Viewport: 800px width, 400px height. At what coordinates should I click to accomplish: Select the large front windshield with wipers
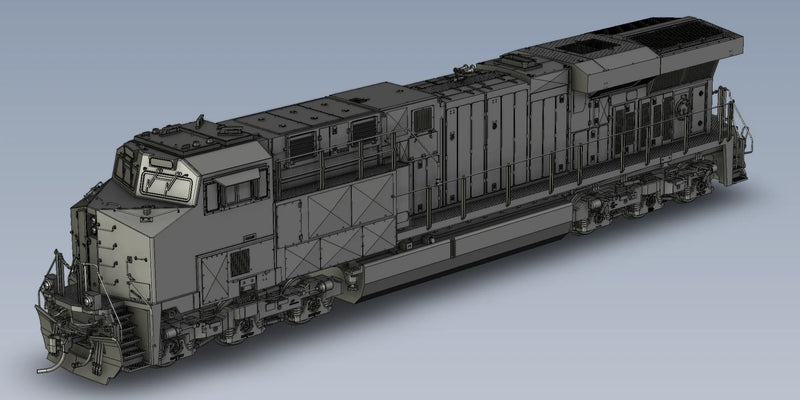tap(167, 185)
